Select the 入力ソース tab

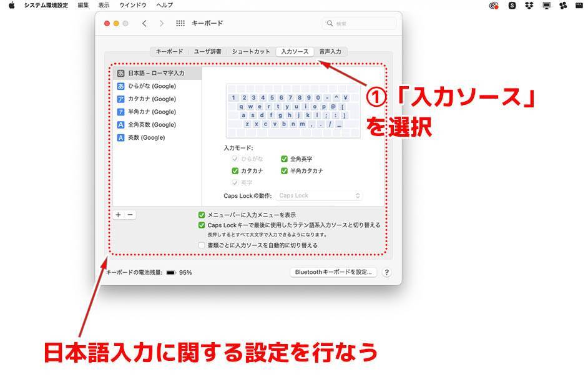click(295, 51)
